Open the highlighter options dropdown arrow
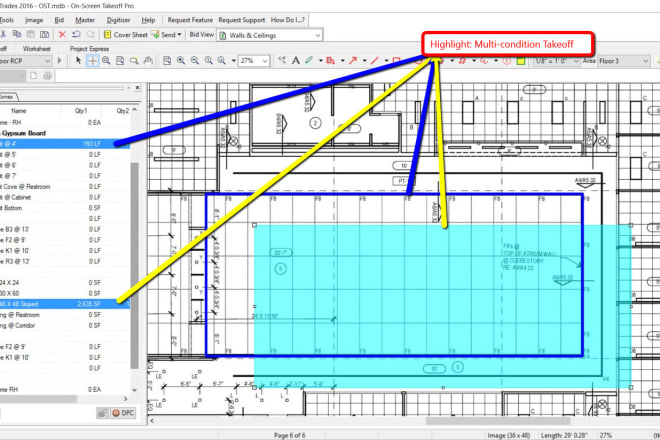660x440 pixels. point(320,61)
